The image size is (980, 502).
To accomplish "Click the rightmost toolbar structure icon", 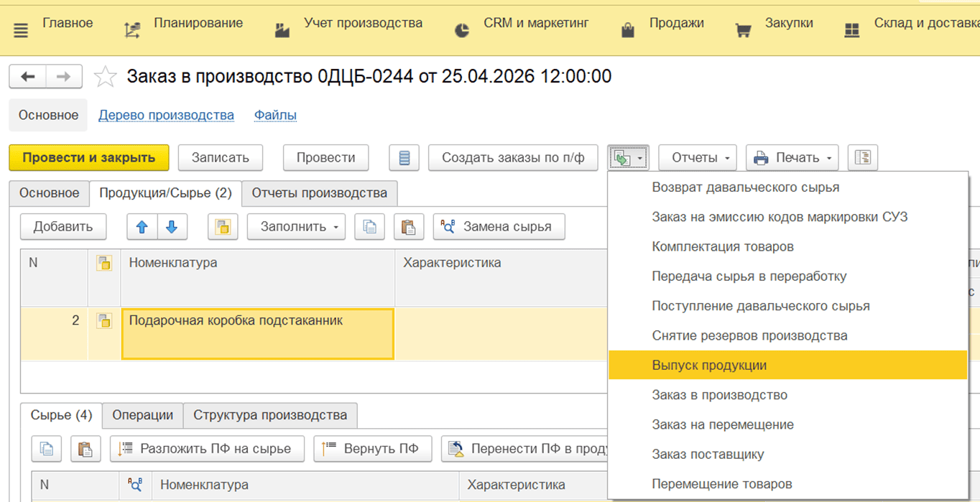I will point(863,158).
